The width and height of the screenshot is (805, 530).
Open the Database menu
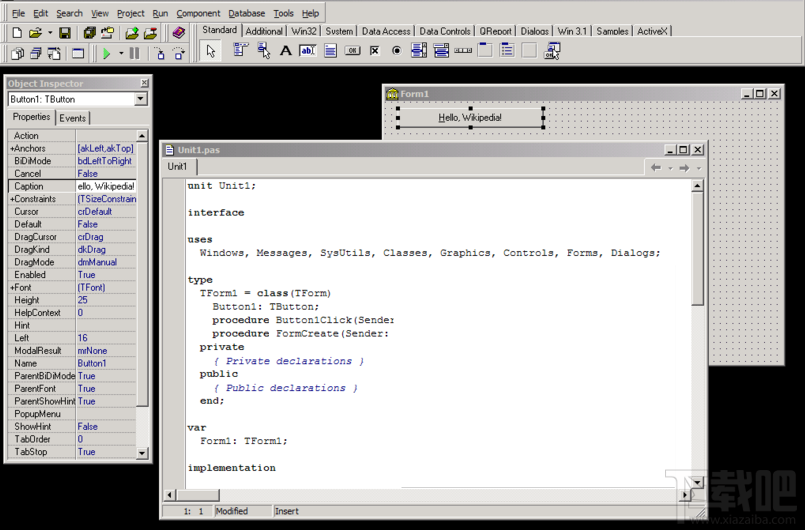246,13
